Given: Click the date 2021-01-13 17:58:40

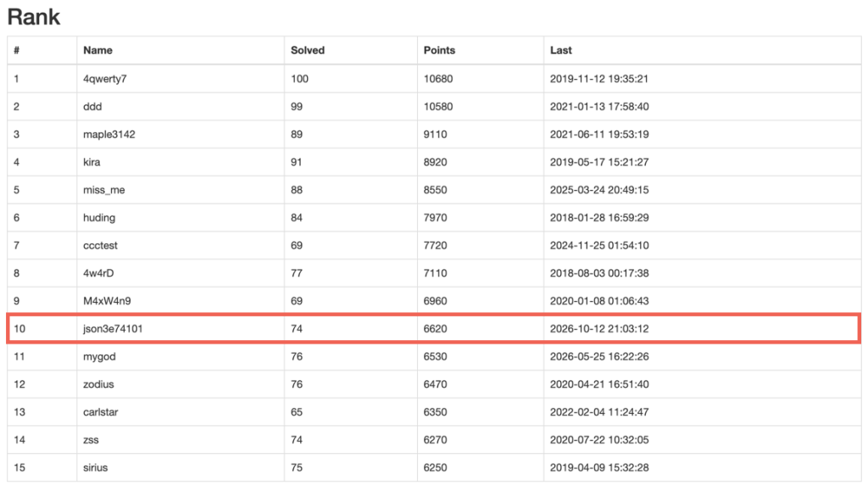Looking at the screenshot, I should click(x=599, y=106).
